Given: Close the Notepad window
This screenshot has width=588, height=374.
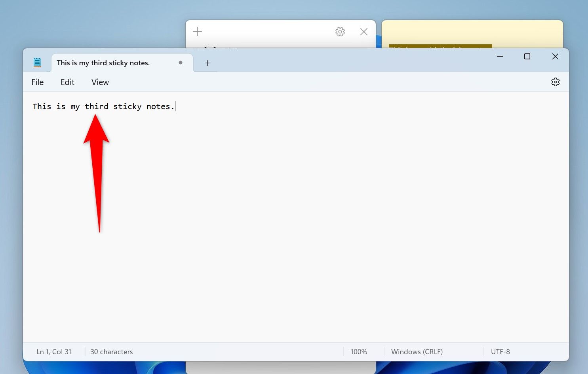Looking at the screenshot, I should coord(555,57).
